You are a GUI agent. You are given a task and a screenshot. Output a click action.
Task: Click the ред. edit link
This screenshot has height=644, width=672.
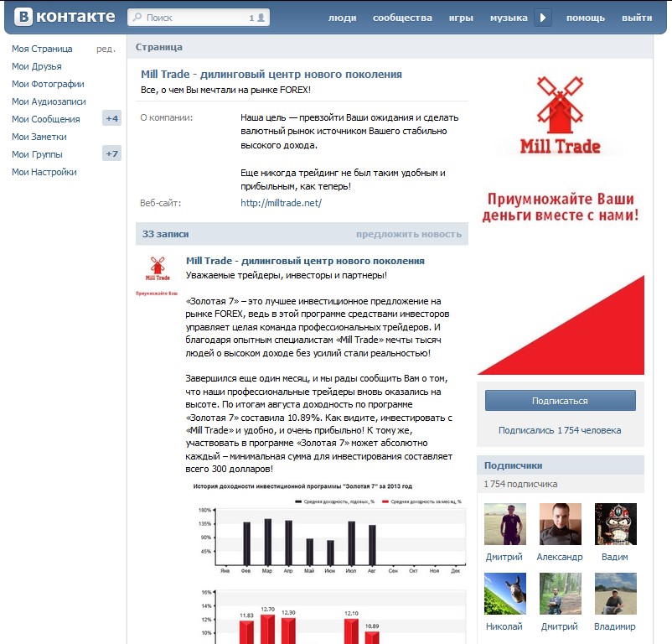106,49
